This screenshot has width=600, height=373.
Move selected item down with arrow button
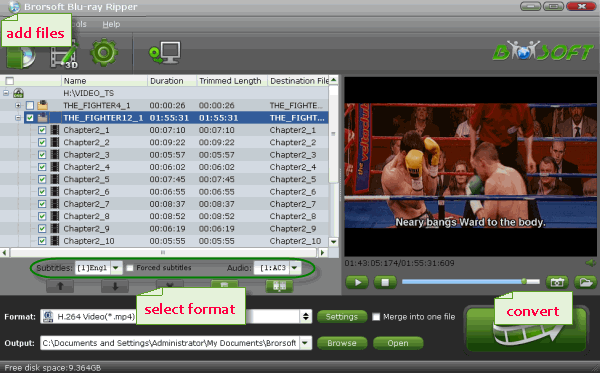(115, 286)
